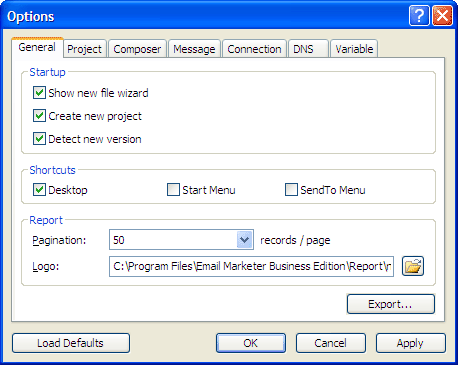Select the Message tab
This screenshot has height=365, width=458.
click(x=194, y=49)
